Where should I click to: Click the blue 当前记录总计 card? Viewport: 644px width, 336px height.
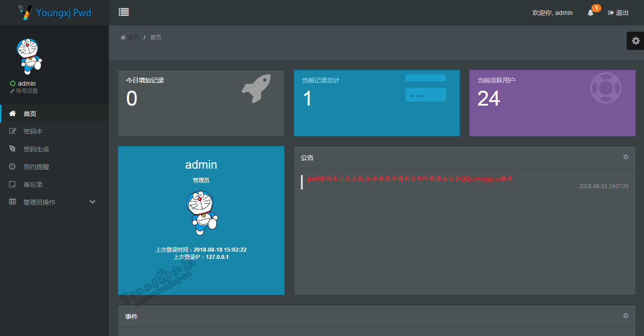click(377, 103)
